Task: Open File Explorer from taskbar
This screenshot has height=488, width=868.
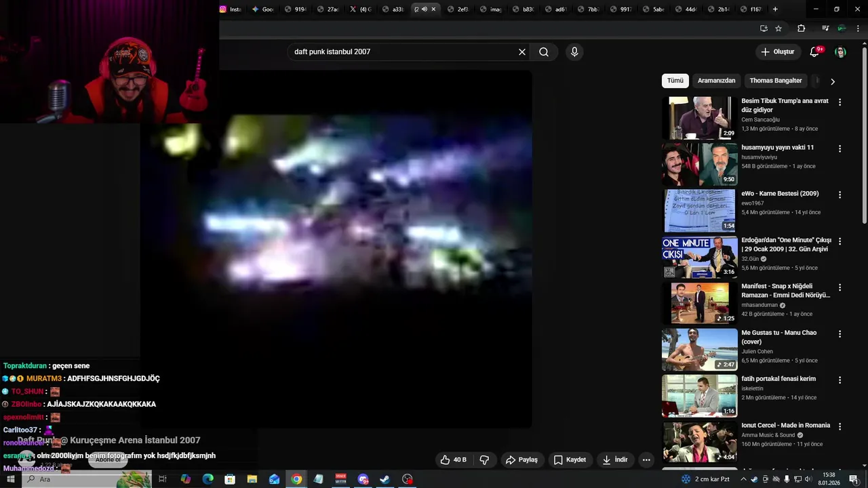Action: coord(252,479)
